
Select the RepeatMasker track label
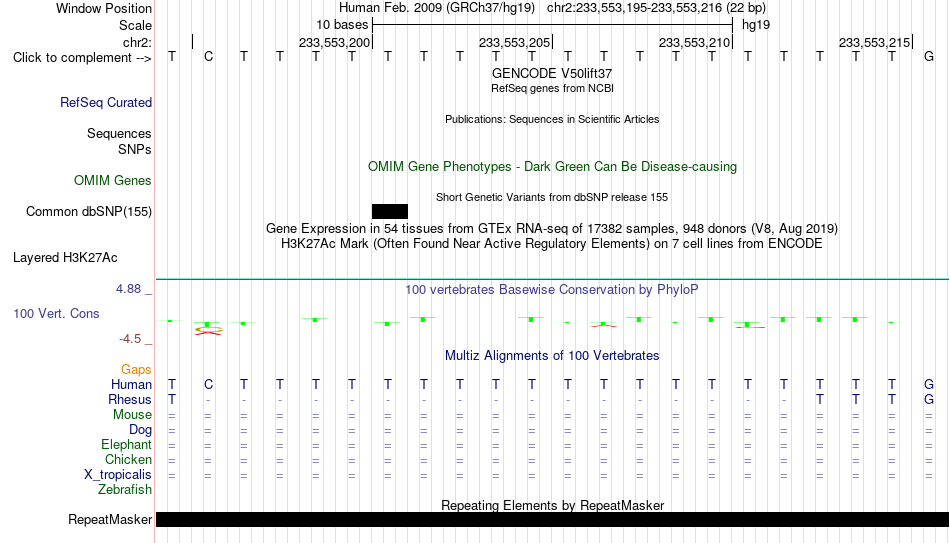click(110, 519)
